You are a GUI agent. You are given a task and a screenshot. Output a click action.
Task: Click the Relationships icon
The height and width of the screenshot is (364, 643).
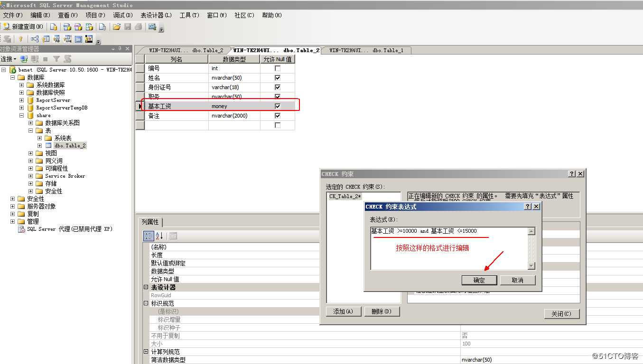coord(35,39)
